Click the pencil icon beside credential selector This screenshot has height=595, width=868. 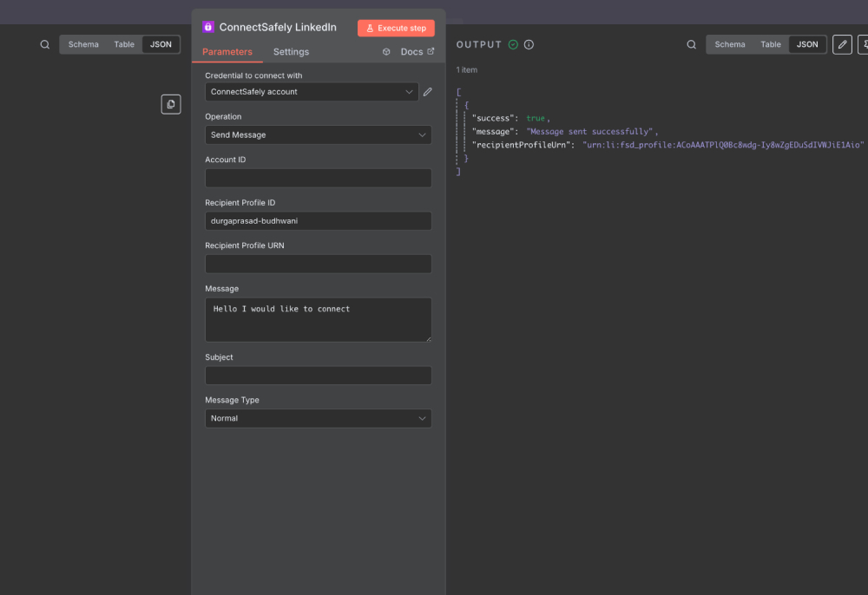pos(427,91)
